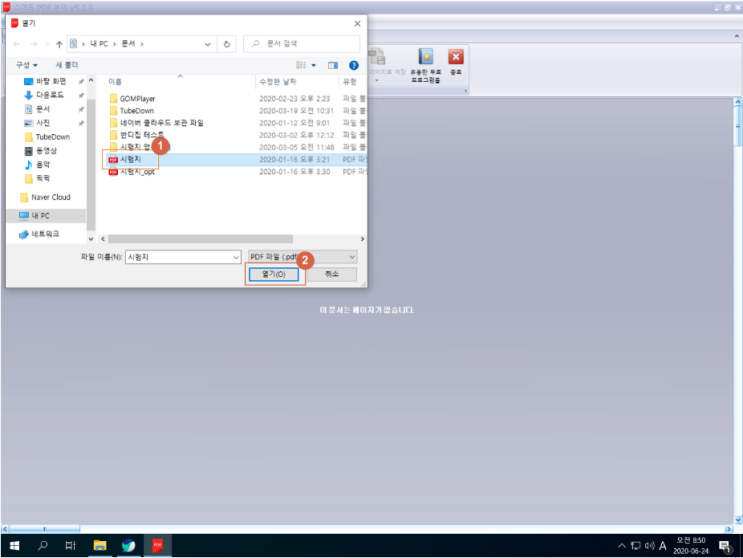The image size is (743, 558).
Task: Expand the 이미지로 저장 dropdown arrow
Action: (377, 81)
